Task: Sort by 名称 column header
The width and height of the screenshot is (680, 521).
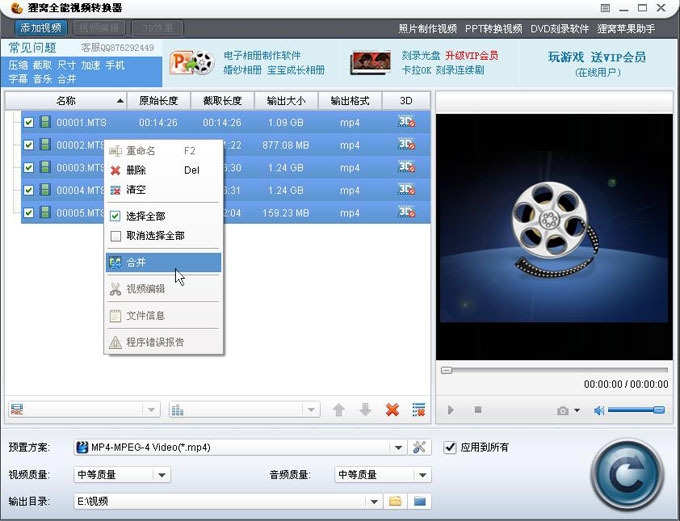Action: point(65,101)
